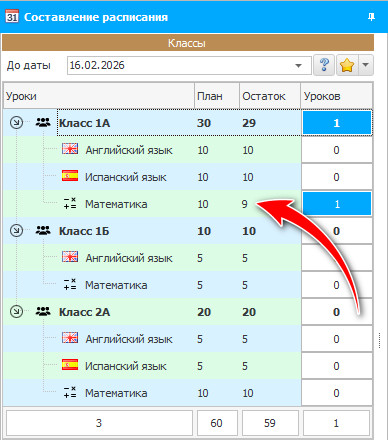The image size is (388, 440).
Task: Click Уроков cell for Математика in Класс 2А
Action: 337,393
